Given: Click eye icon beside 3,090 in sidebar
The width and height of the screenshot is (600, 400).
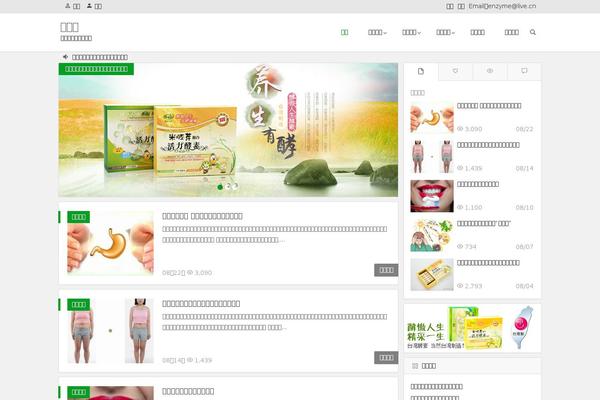Looking at the screenshot, I should pyautogui.click(x=460, y=129).
